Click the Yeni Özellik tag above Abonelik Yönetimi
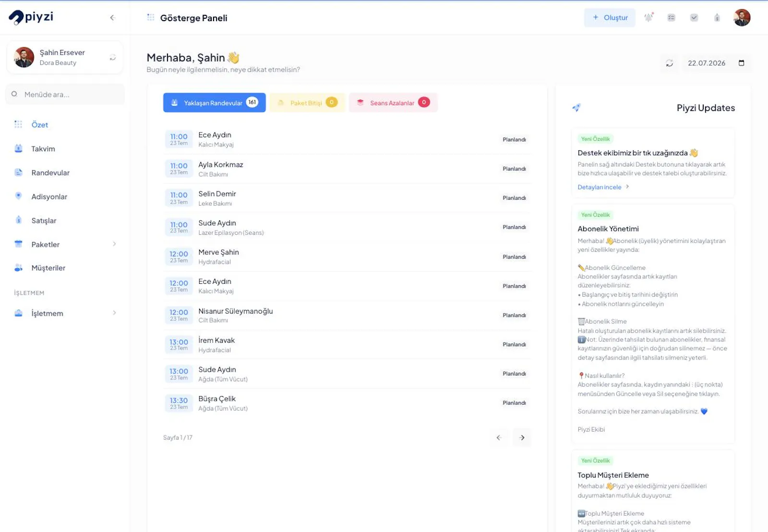 point(595,215)
